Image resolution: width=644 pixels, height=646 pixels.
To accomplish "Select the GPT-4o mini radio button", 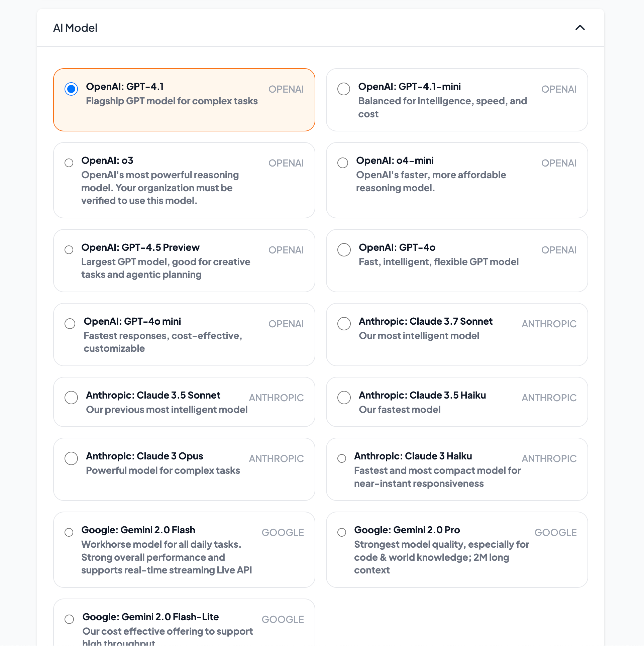I will coord(70,324).
